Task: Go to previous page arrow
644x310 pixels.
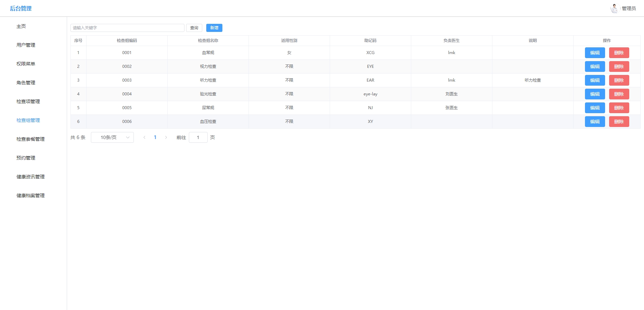Action: [x=145, y=137]
